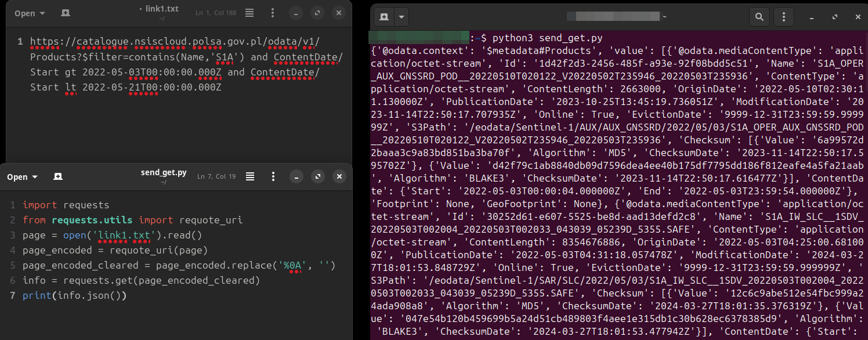
Task: Open the three-dot options menu of send_get.py
Action: coord(273,176)
